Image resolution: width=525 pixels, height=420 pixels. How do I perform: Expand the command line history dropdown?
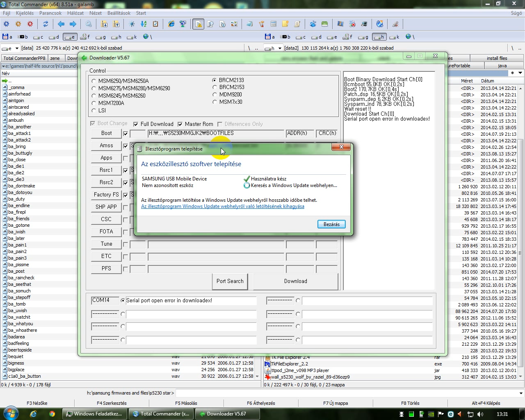[521, 393]
